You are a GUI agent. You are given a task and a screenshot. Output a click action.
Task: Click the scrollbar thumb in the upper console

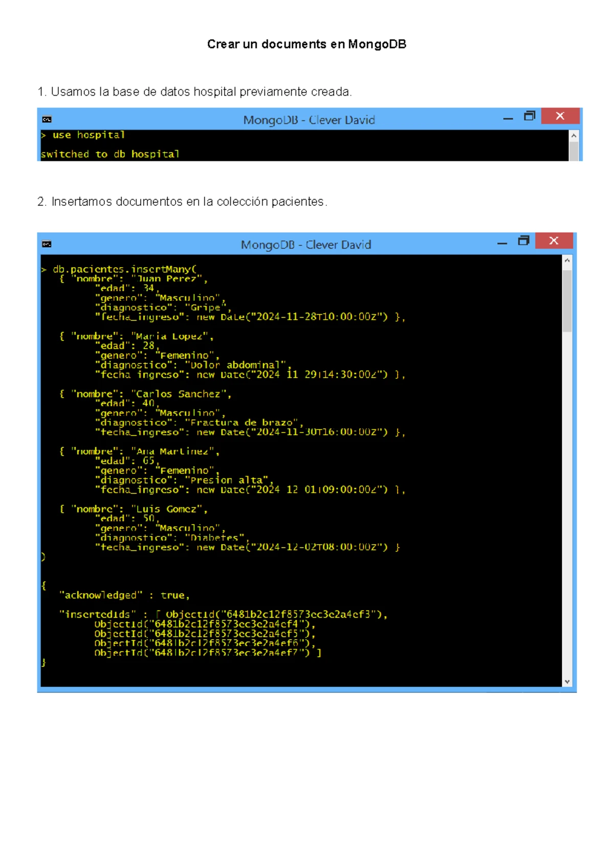574,151
